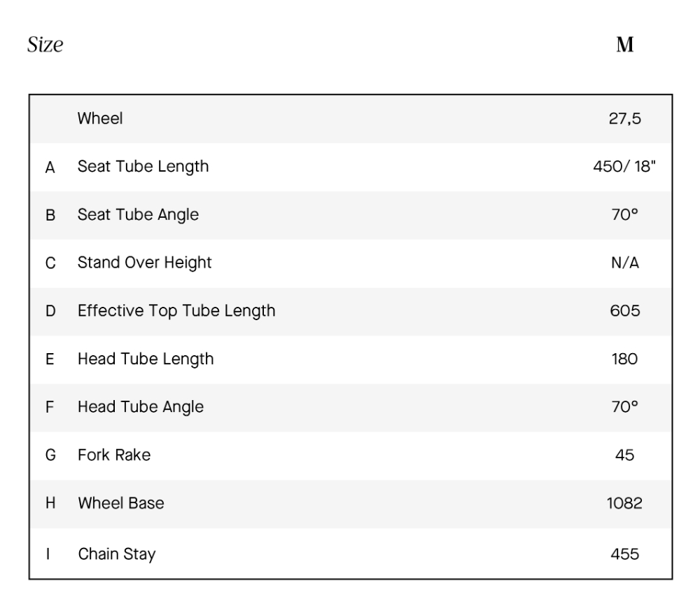Select the Seat Tube Length label
Screen dimensions: 700x606
[x=143, y=167]
